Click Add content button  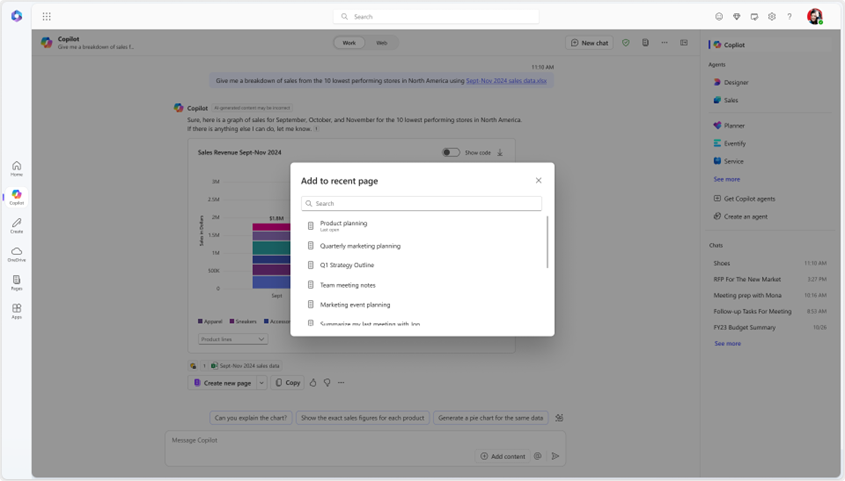coord(502,456)
